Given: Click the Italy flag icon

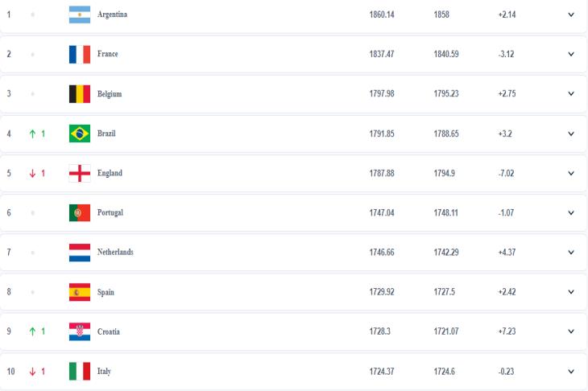Looking at the screenshot, I should pyautogui.click(x=80, y=371).
